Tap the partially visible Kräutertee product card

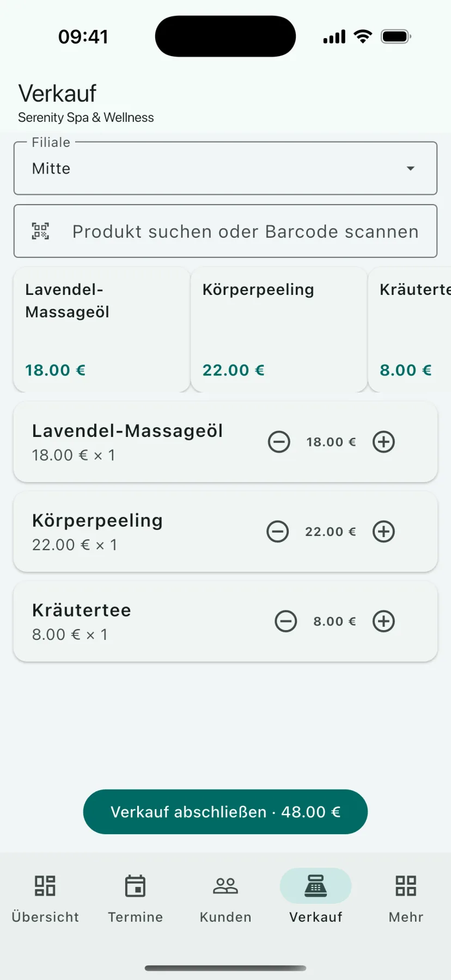pos(410,330)
